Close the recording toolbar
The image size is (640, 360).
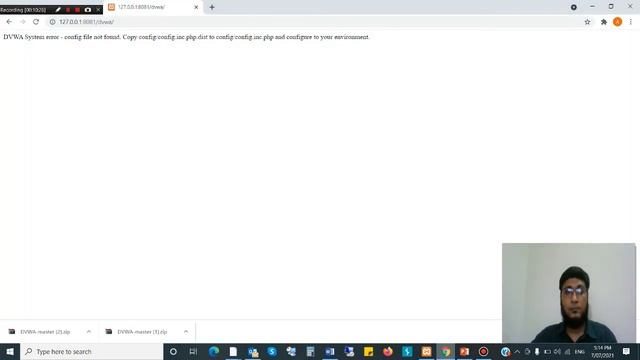(98, 9)
